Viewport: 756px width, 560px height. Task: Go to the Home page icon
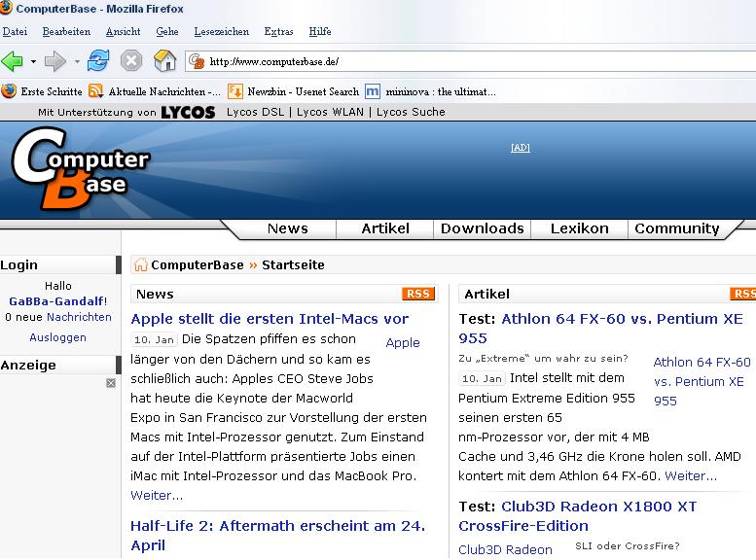click(164, 60)
